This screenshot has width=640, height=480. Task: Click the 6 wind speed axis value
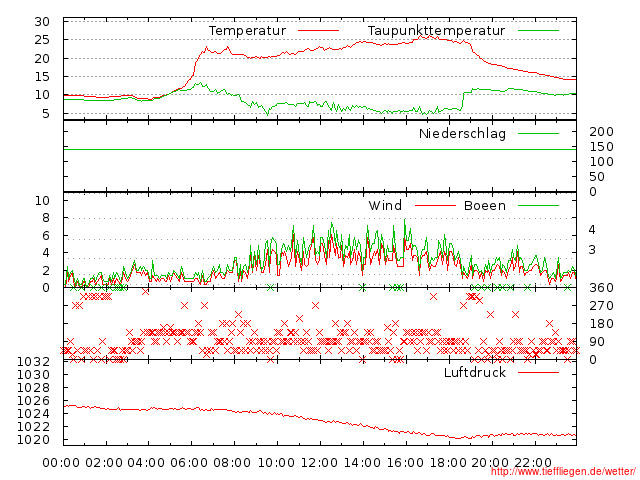tap(46, 236)
